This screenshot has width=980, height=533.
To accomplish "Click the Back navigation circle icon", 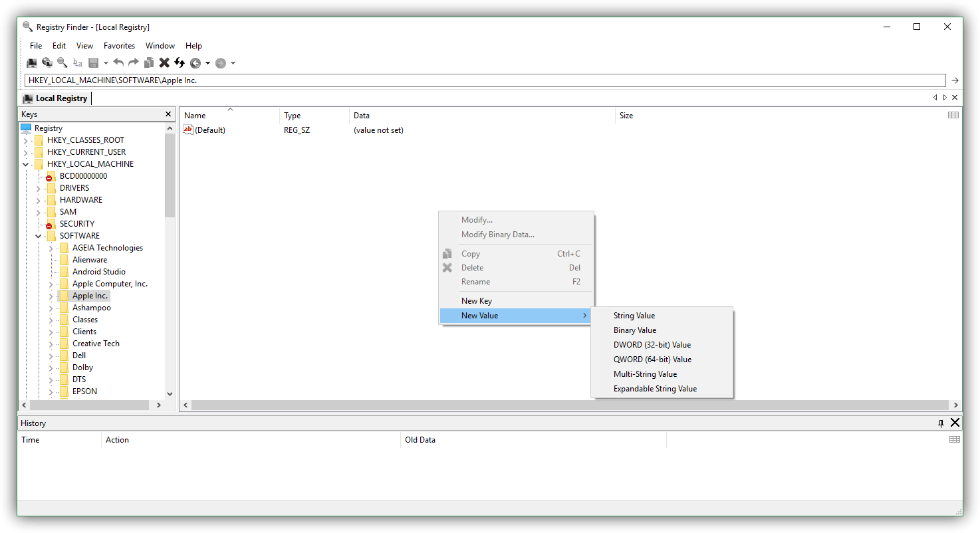I will pyautogui.click(x=195, y=63).
